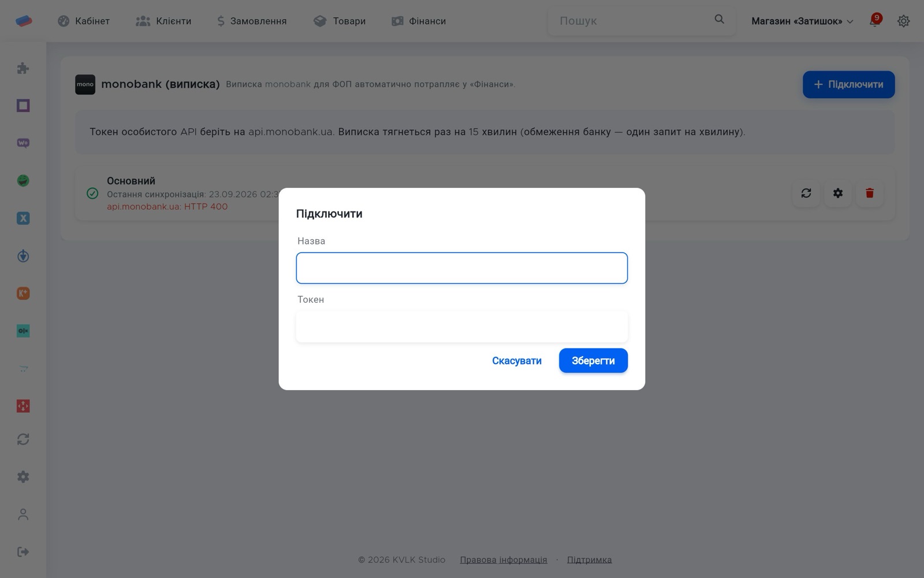Open the orange K+ sidebar integration
The height and width of the screenshot is (578, 924).
pyautogui.click(x=23, y=294)
